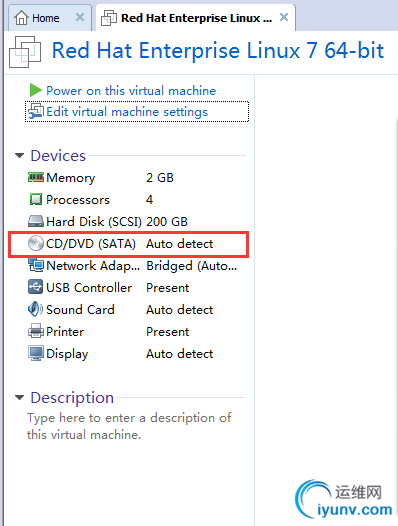This screenshot has height=526, width=398.
Task: Click the Display monitor icon
Action: point(36,353)
